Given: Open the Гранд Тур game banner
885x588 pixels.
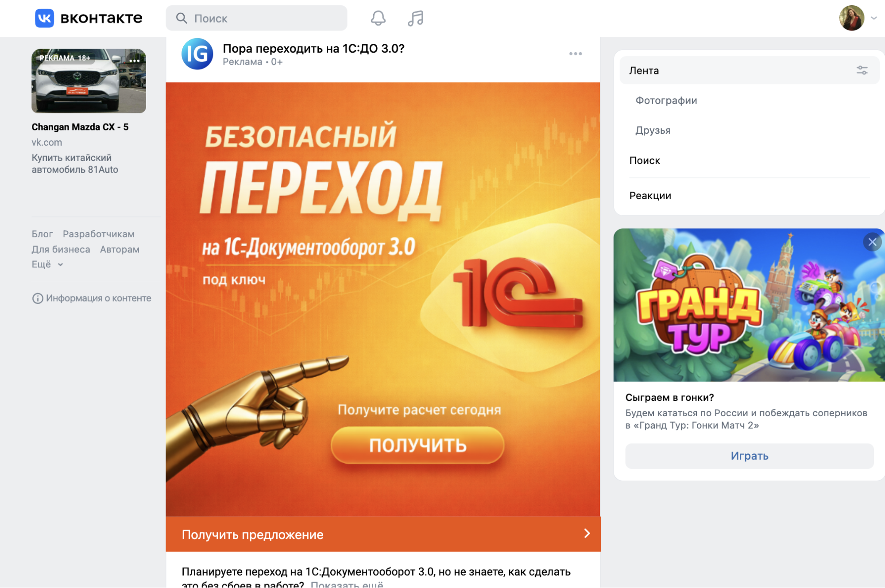Looking at the screenshot, I should (749, 305).
